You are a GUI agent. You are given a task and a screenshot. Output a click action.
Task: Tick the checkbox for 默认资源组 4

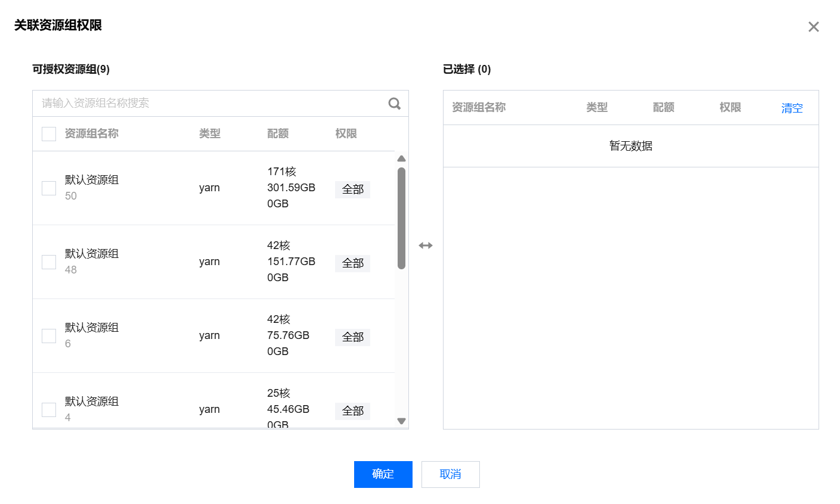(x=49, y=410)
